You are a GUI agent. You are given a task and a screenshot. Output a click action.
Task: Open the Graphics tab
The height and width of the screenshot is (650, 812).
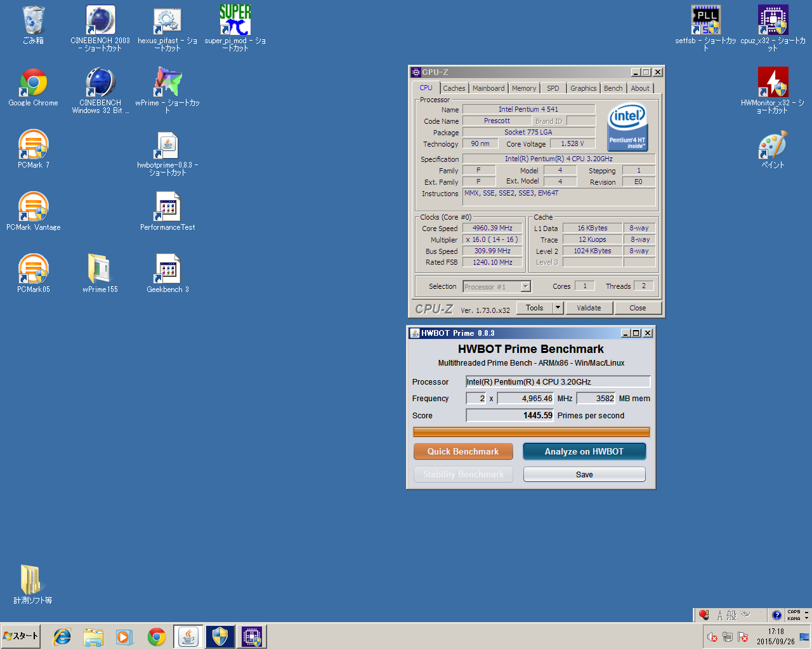[583, 88]
